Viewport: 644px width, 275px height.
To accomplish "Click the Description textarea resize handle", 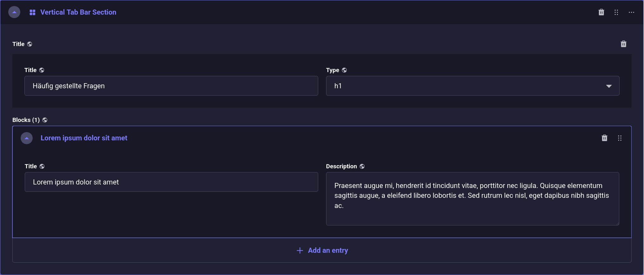I will [x=617, y=224].
